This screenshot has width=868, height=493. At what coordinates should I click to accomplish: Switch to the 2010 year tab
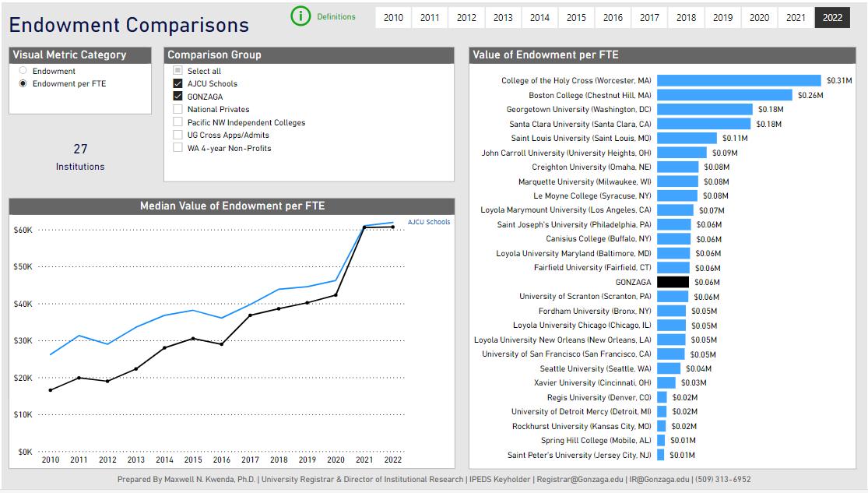click(x=393, y=18)
